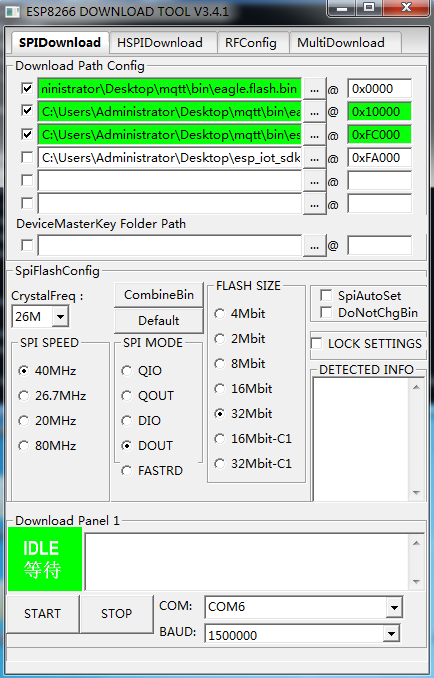
Task: Browse file for the 0xFA000 address row
Action: tap(314, 158)
